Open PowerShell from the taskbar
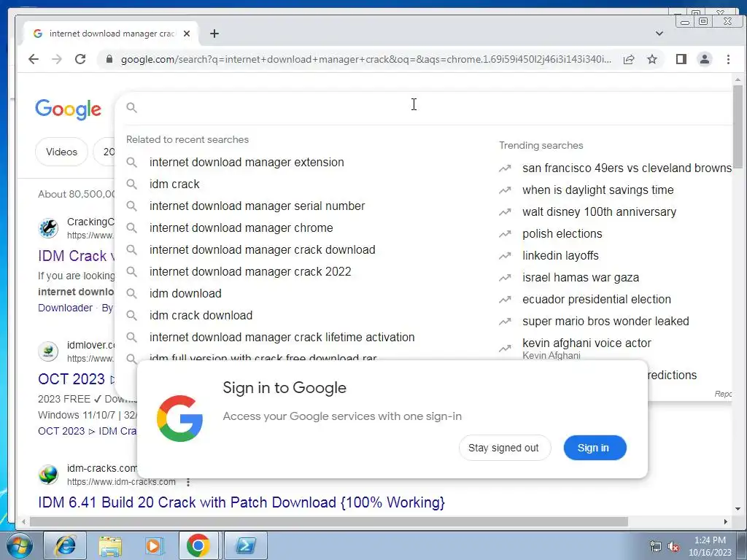The image size is (747, 560). coord(246,545)
